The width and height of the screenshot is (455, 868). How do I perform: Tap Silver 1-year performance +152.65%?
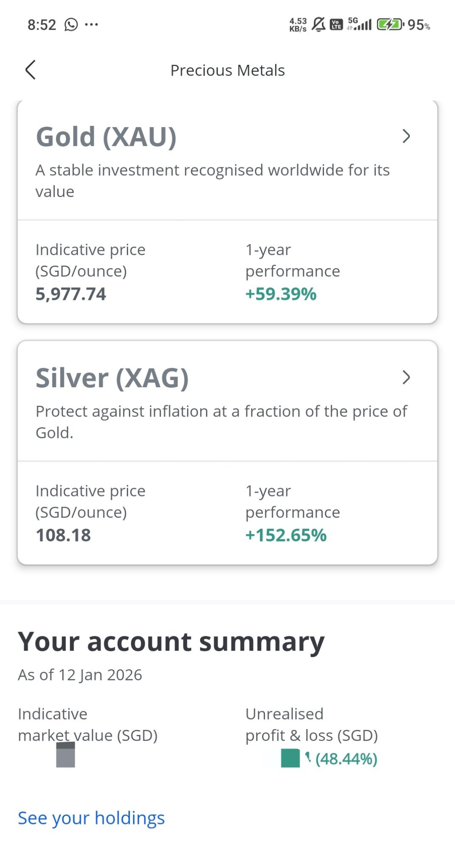tap(286, 535)
